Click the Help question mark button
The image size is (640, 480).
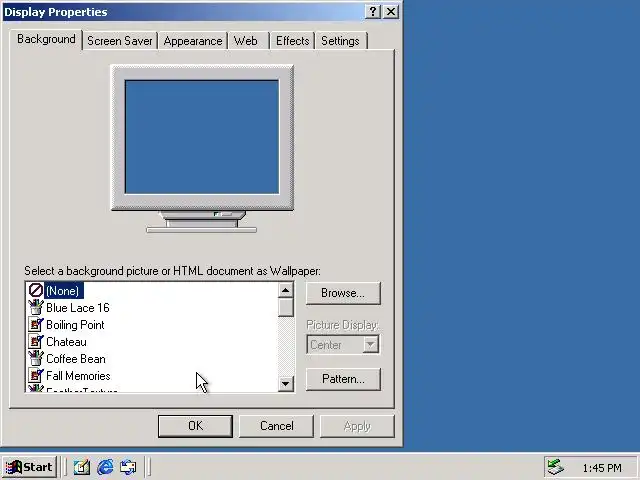tap(372, 11)
